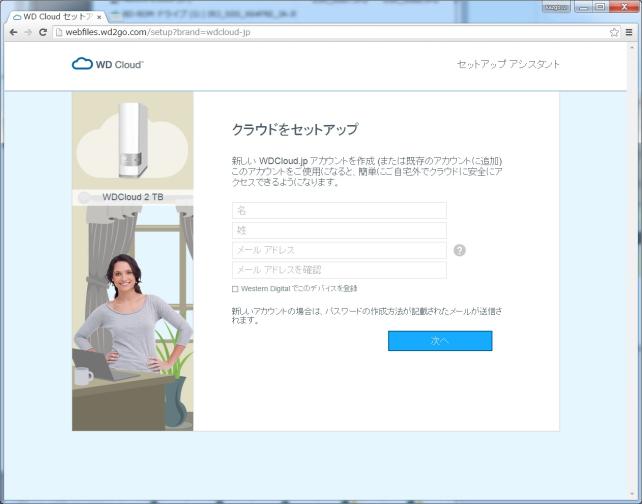Go back using browser back arrow
This screenshot has height=504, width=642.
click(x=14, y=32)
